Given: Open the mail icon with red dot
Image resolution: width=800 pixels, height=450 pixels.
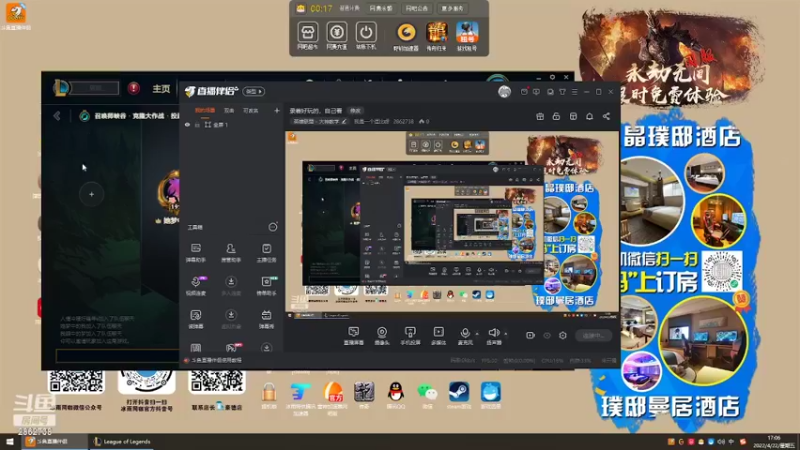Looking at the screenshot, I should (x=524, y=92).
